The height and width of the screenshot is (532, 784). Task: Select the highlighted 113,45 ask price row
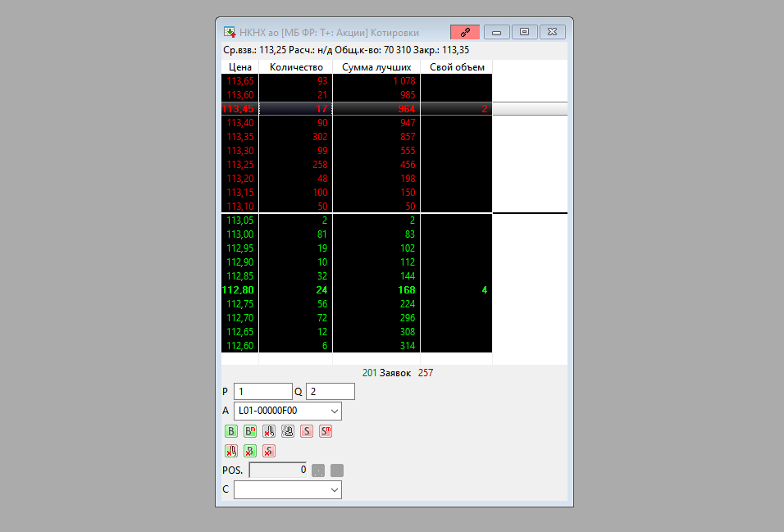(x=239, y=109)
